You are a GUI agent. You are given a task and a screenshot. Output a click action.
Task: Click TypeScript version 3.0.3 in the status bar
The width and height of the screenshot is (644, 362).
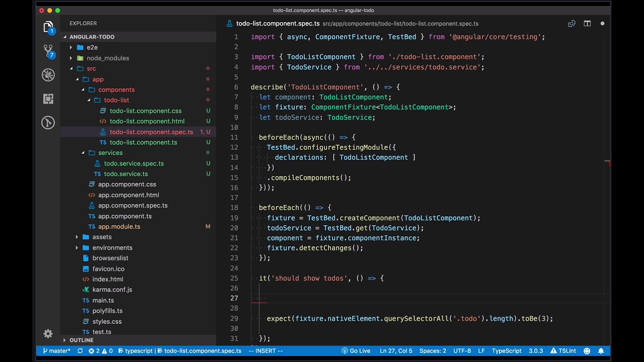tap(536, 351)
